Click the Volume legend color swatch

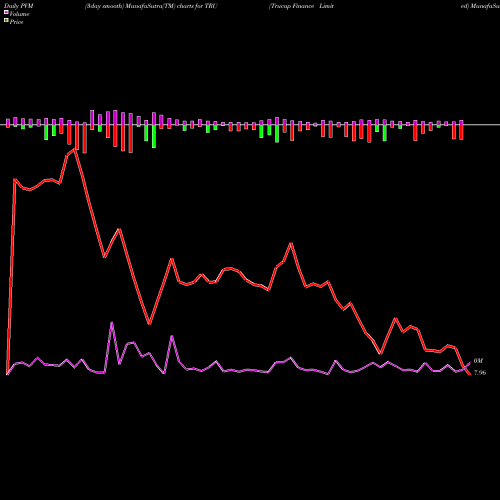tap(6, 13)
